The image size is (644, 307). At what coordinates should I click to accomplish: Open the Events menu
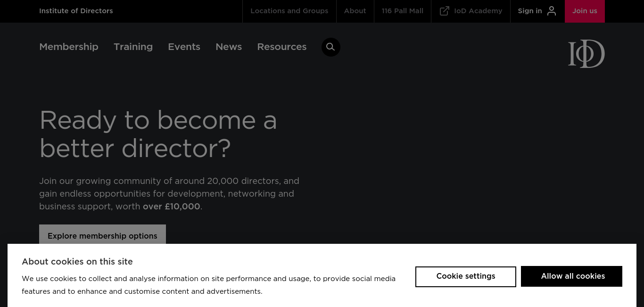click(184, 47)
